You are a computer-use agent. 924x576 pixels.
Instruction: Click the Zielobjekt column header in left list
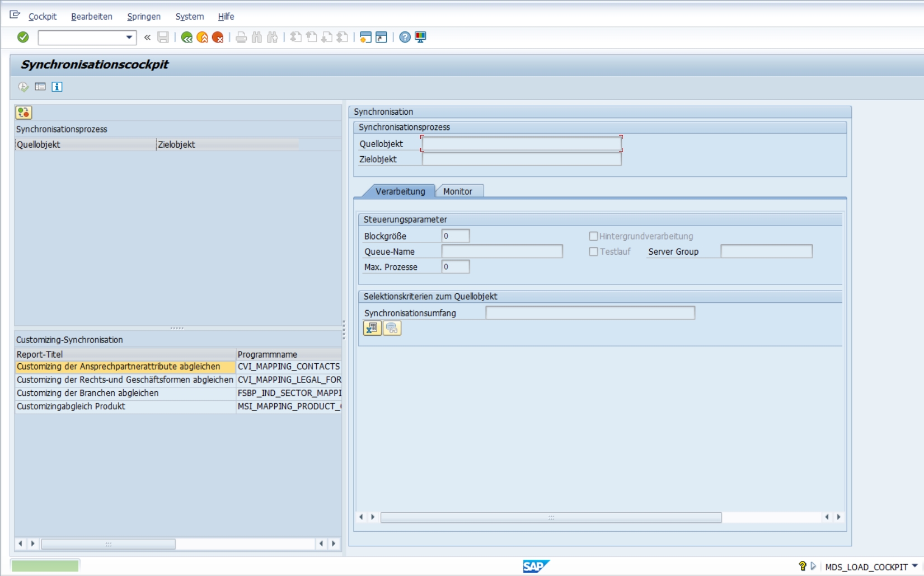[x=227, y=144]
